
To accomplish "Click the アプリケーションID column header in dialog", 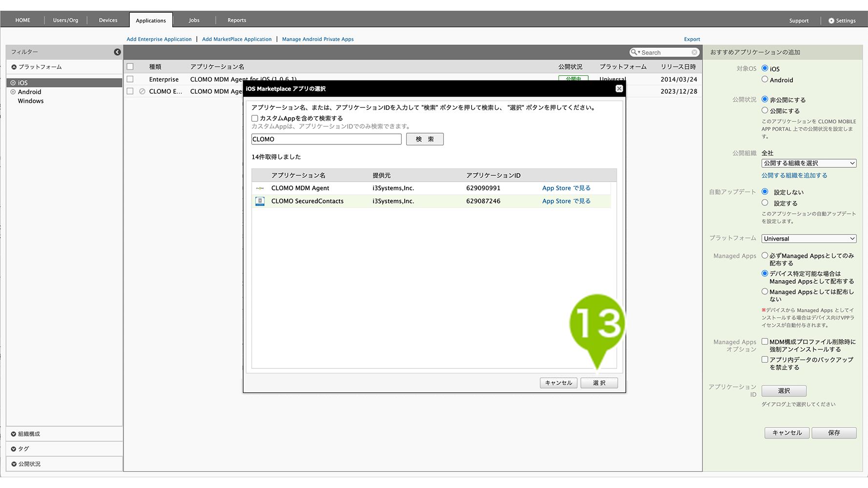I will (x=493, y=175).
